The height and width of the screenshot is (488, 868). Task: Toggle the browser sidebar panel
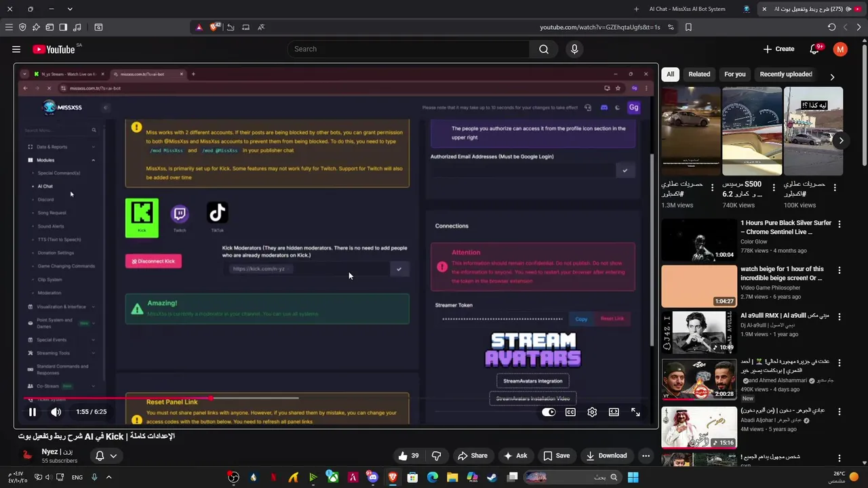click(63, 27)
